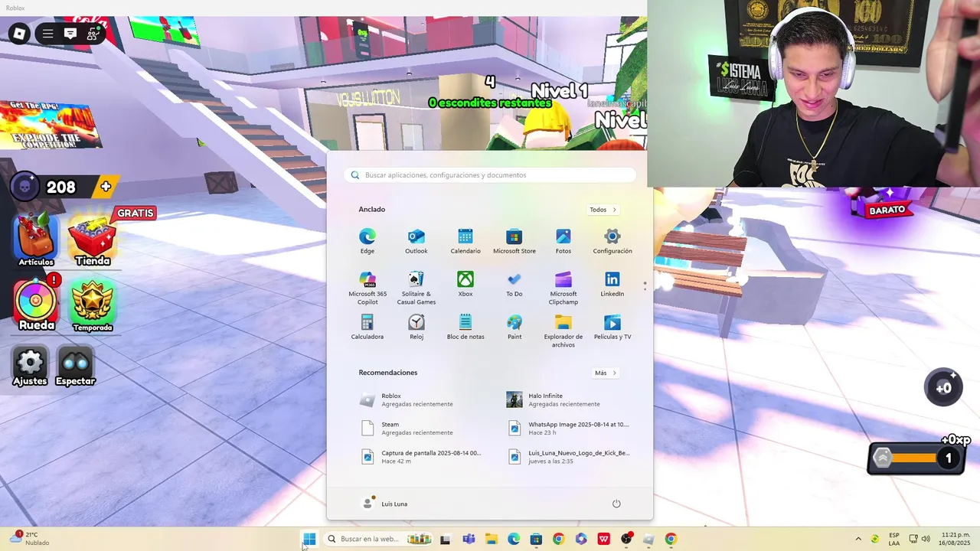Open Microsoft Teams on the taskbar
The height and width of the screenshot is (551, 980).
point(469,539)
